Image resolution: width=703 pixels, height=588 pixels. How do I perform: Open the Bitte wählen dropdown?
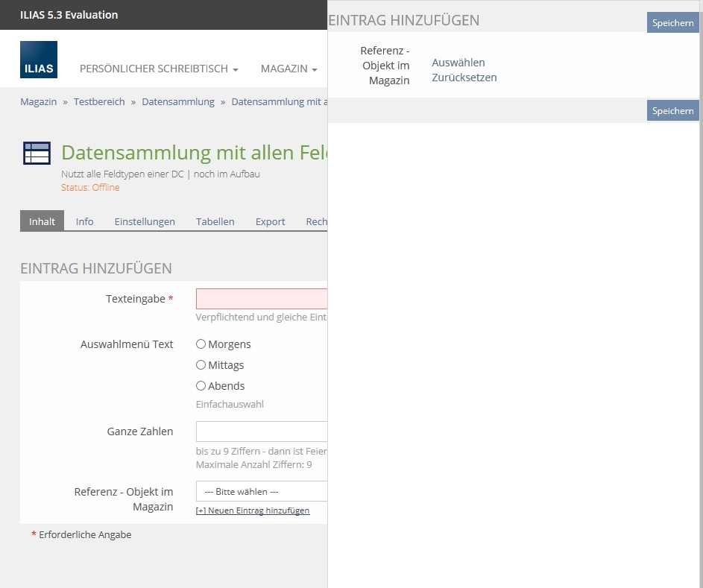(261, 492)
